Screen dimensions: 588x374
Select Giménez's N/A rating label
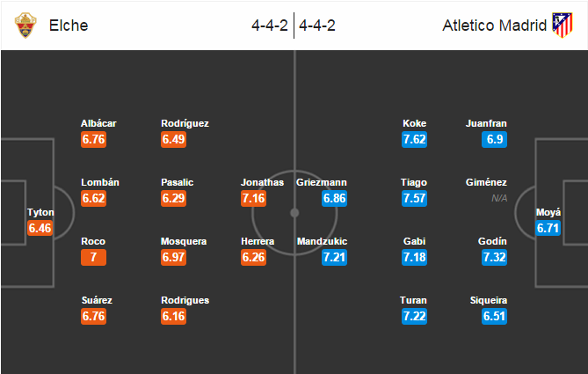[499, 198]
